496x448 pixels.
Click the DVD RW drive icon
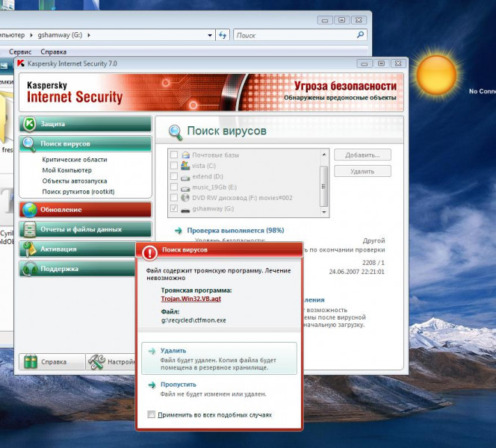(x=185, y=198)
